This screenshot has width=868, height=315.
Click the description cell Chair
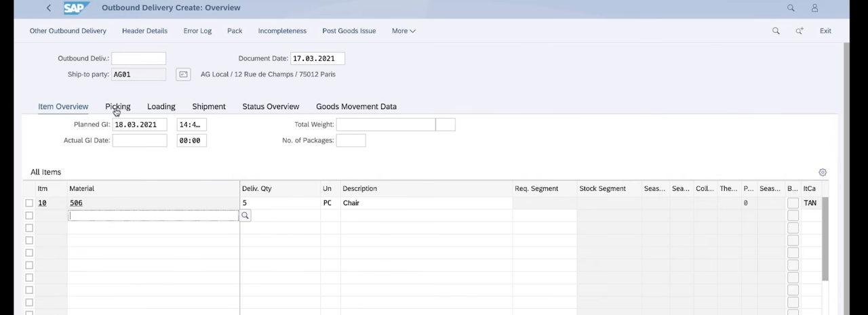tap(427, 203)
